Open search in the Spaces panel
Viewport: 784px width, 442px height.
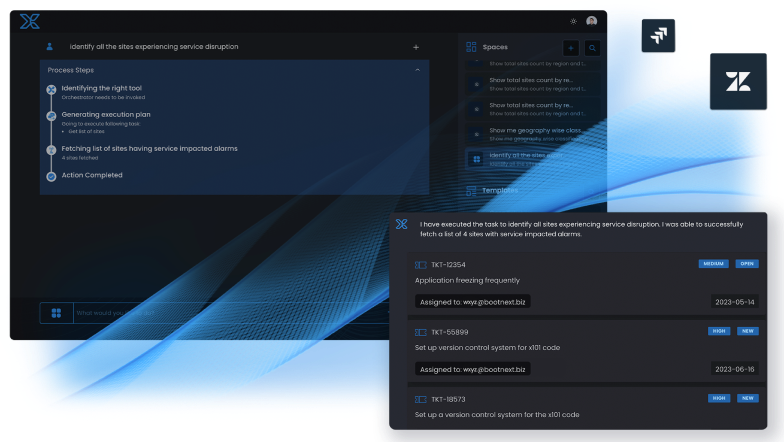(x=592, y=47)
